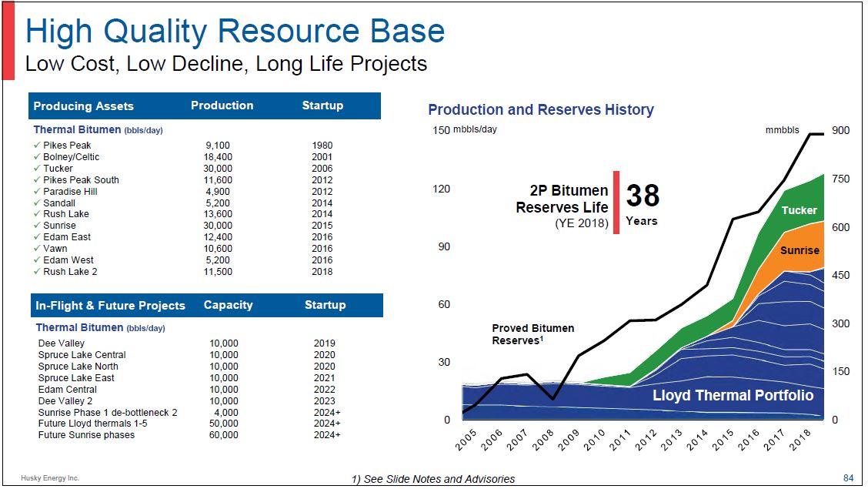Click the 2005 x-axis label
The width and height of the screenshot is (868, 489).
(x=466, y=440)
